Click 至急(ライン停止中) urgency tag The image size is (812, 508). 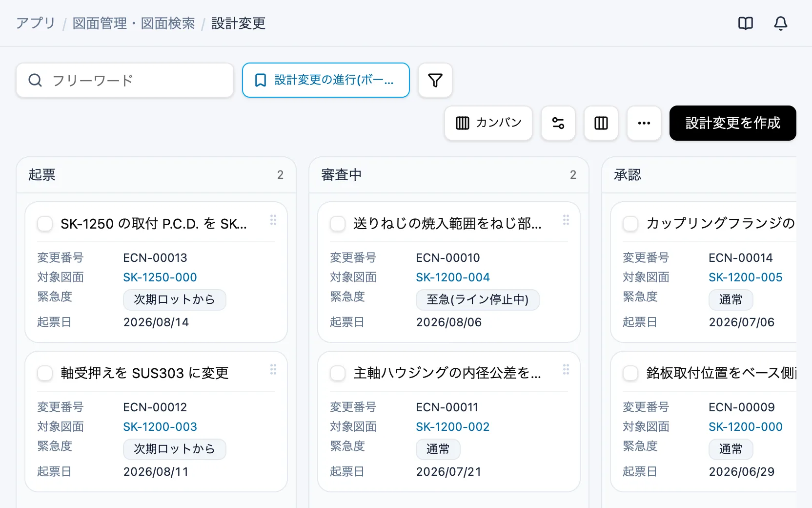point(478,299)
